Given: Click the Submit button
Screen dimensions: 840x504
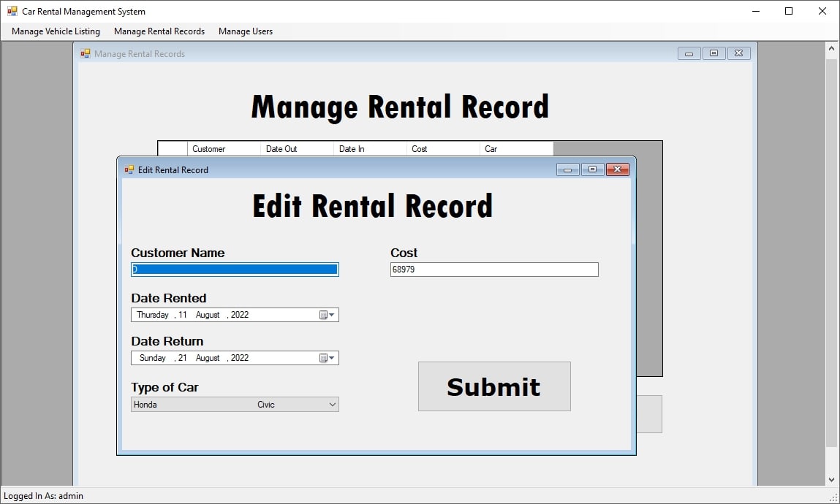Looking at the screenshot, I should coord(494,386).
